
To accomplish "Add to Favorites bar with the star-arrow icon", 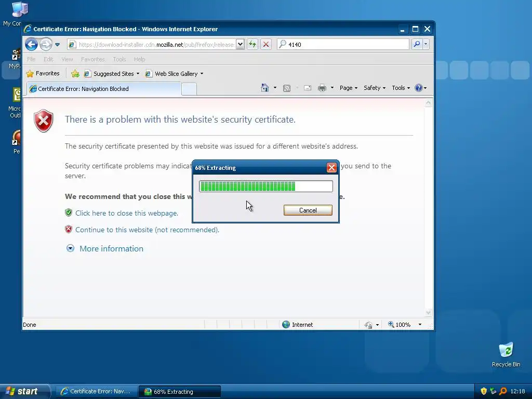I will pyautogui.click(x=75, y=73).
